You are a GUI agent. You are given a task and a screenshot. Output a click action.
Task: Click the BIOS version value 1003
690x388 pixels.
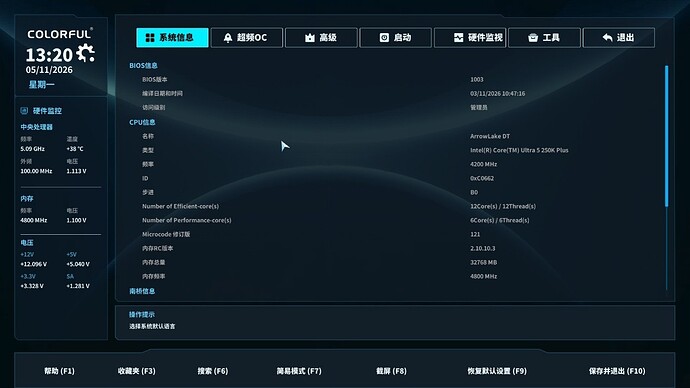477,80
